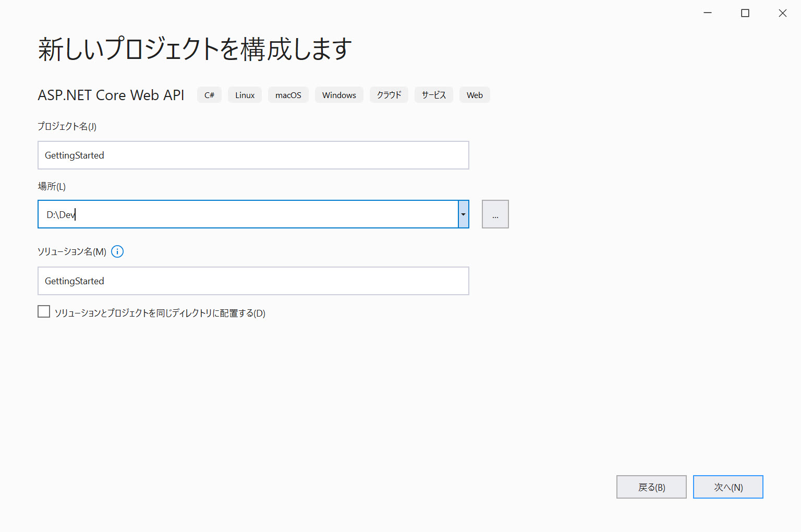Click the macOS platform tag
This screenshot has width=801, height=532.
pos(288,95)
